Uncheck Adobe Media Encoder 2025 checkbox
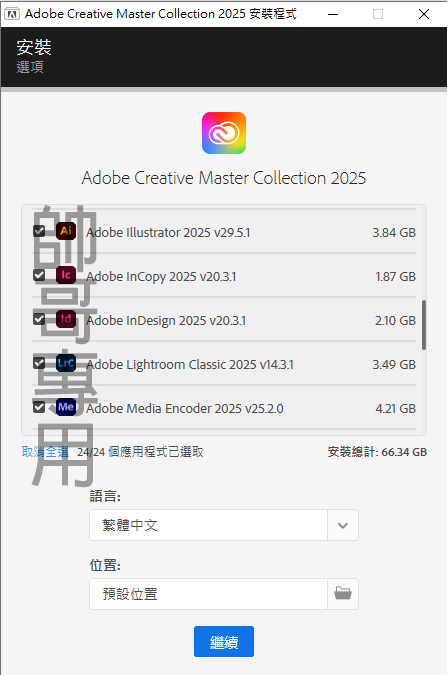 coord(39,406)
